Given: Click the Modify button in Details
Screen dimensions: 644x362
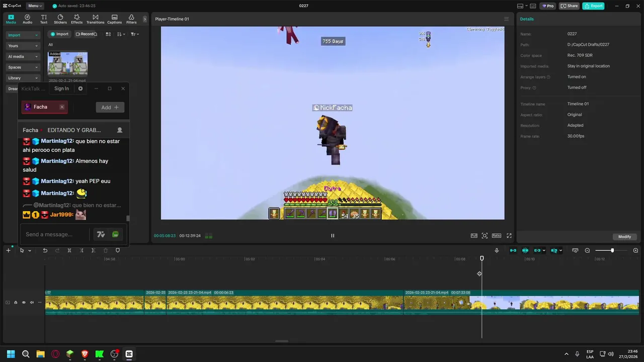Looking at the screenshot, I should point(624,237).
